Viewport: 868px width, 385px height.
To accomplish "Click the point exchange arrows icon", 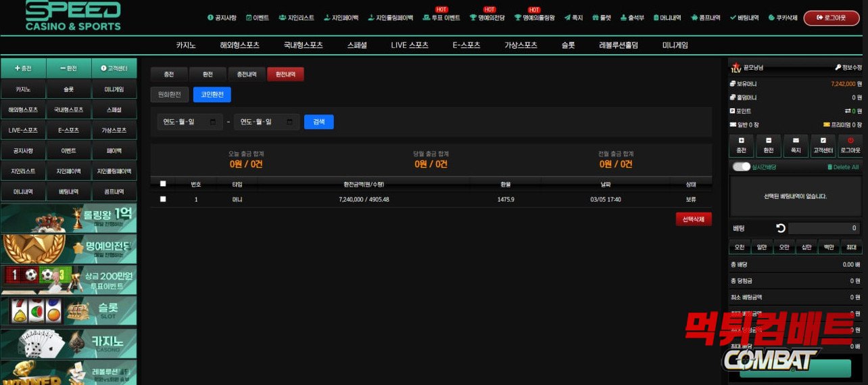I will coord(848,111).
